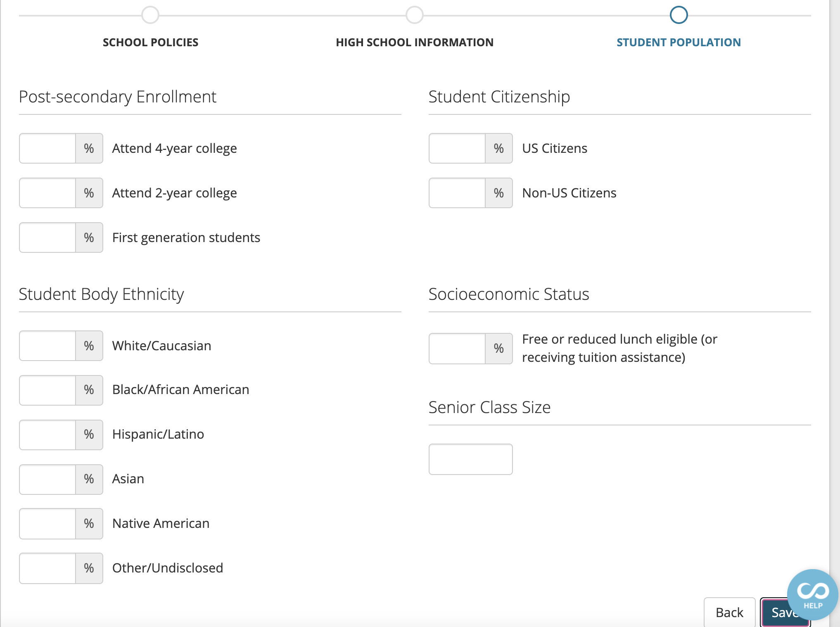Focus the Black/African American percent field

point(47,390)
